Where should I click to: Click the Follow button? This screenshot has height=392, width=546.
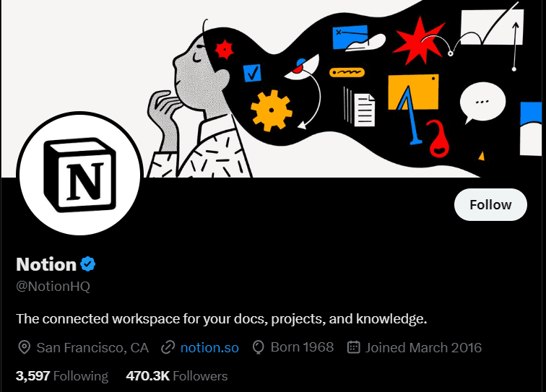pos(490,205)
